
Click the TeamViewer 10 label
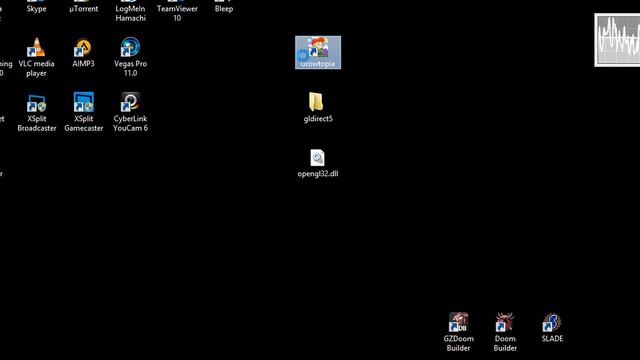click(x=177, y=13)
